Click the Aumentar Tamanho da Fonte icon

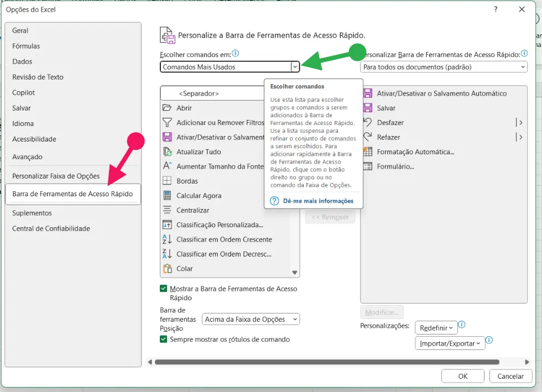click(x=167, y=166)
